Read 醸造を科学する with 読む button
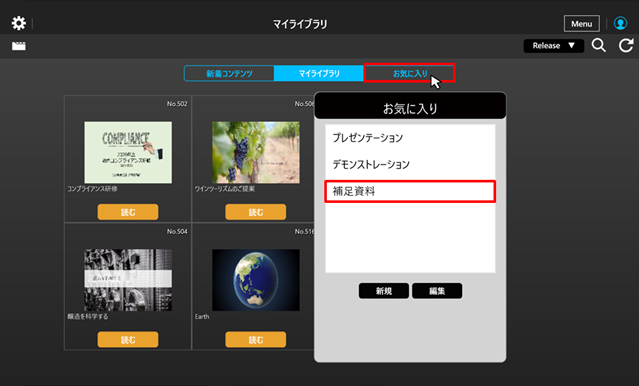This screenshot has height=386, width=639. [x=128, y=340]
